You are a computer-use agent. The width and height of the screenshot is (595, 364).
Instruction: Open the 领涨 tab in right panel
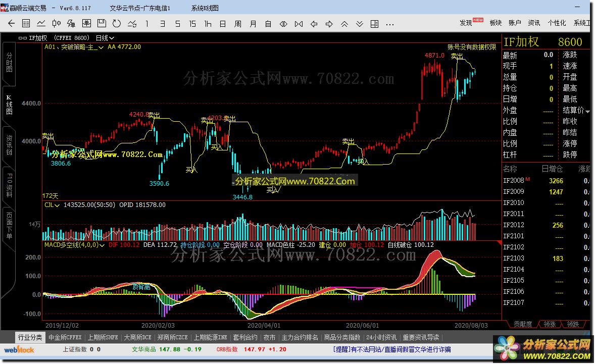pyautogui.click(x=550, y=324)
